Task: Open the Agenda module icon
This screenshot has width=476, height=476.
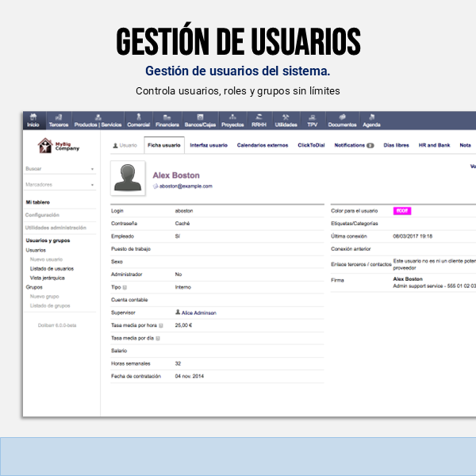Action: pyautogui.click(x=371, y=117)
